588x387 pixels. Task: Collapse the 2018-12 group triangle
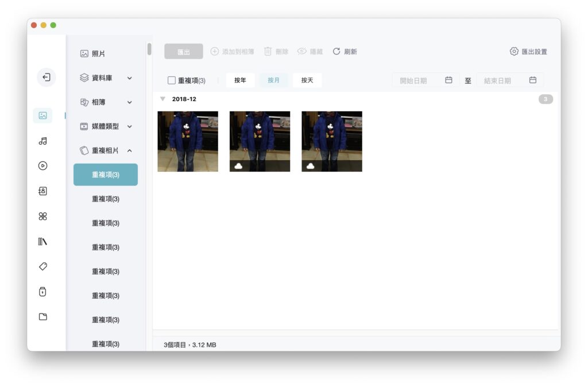(163, 99)
